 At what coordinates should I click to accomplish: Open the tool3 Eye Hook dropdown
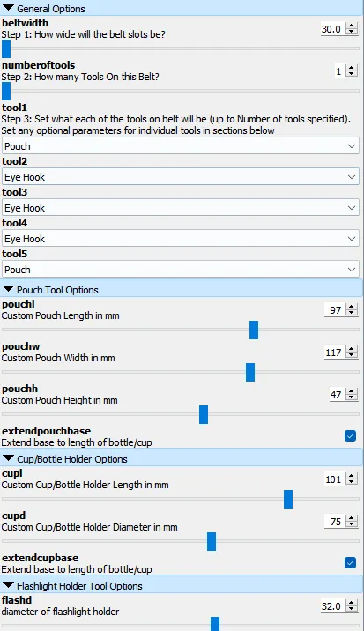181,208
